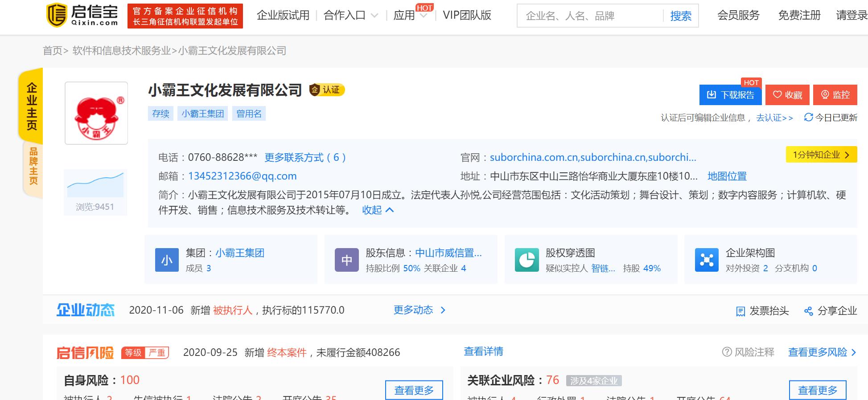Click the 监控 monitor button
Screen dimensions: 868x400
coord(835,95)
